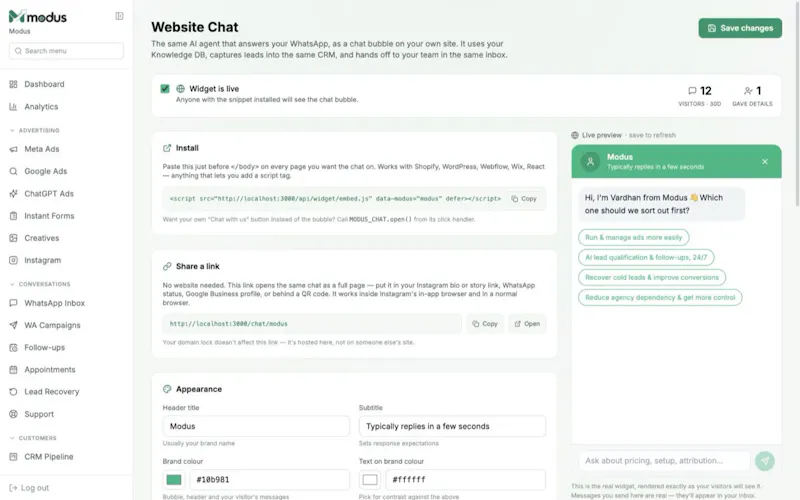Screen dimensions: 800x500
Task: Click the Creatives image icon
Action: click(13, 238)
